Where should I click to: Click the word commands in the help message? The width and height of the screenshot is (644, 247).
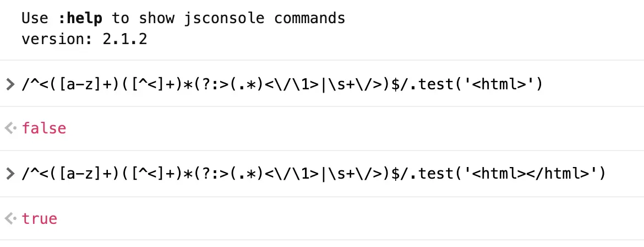pyautogui.click(x=310, y=19)
